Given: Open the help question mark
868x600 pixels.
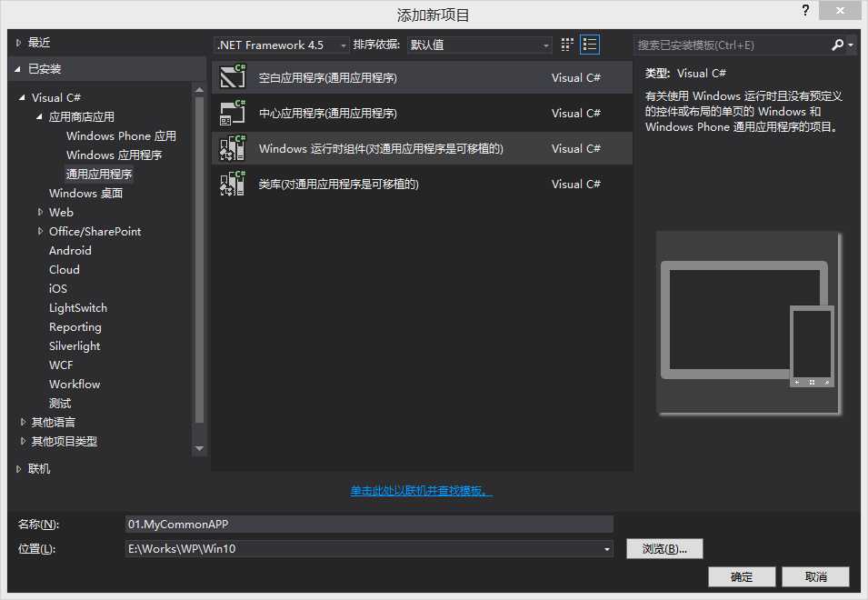Looking at the screenshot, I should pyautogui.click(x=805, y=10).
